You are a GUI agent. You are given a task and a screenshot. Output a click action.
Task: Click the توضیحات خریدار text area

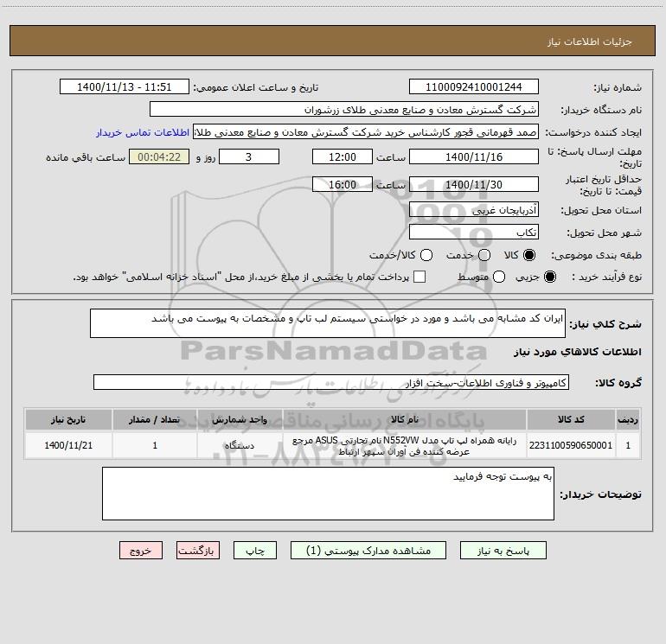[328, 494]
